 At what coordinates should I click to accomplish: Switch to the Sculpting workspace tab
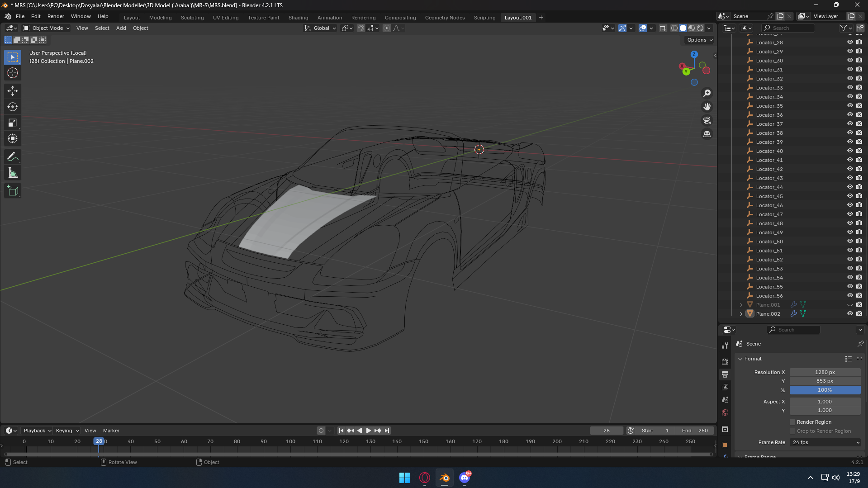[x=192, y=18]
